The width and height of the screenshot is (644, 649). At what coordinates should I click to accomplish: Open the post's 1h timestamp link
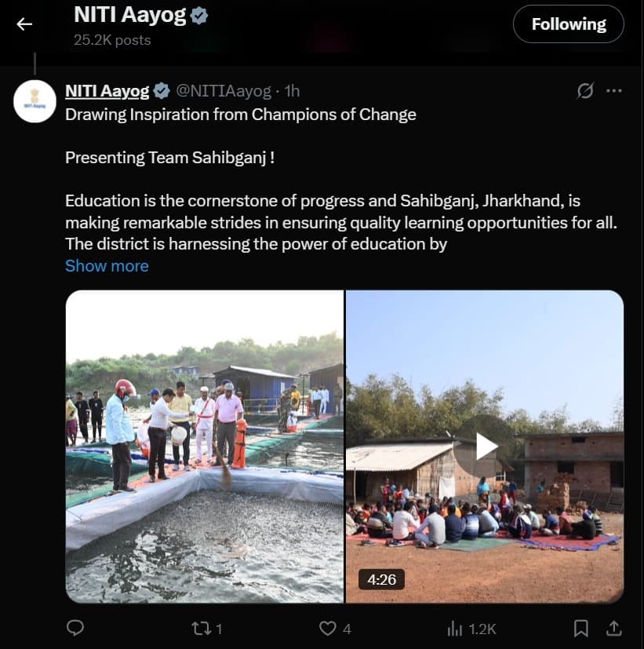[x=292, y=91]
